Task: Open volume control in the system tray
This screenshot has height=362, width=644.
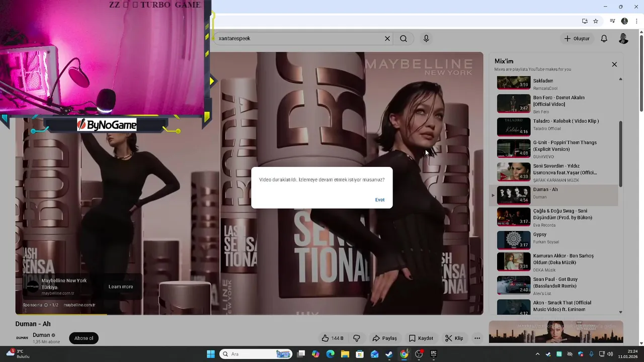Action: [x=610, y=354]
